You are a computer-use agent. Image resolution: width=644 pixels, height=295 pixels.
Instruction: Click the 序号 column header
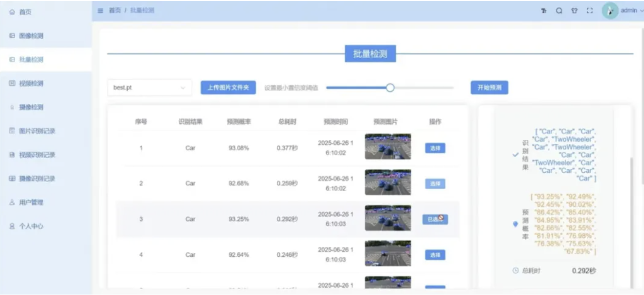point(141,122)
